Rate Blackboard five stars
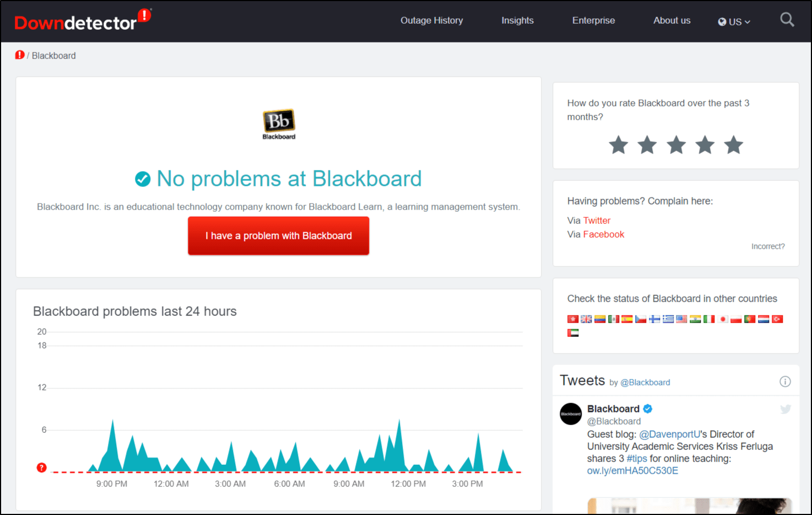Screen dimensions: 812x515 tap(733, 145)
